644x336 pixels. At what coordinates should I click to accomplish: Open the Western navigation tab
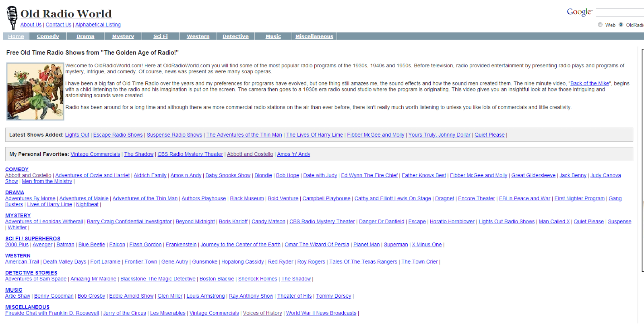[198, 36]
